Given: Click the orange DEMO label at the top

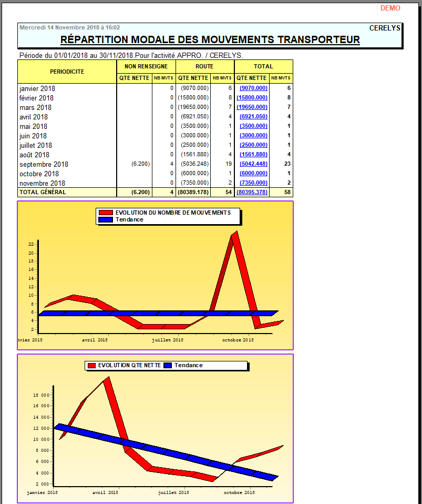Looking at the screenshot, I should point(390,8).
